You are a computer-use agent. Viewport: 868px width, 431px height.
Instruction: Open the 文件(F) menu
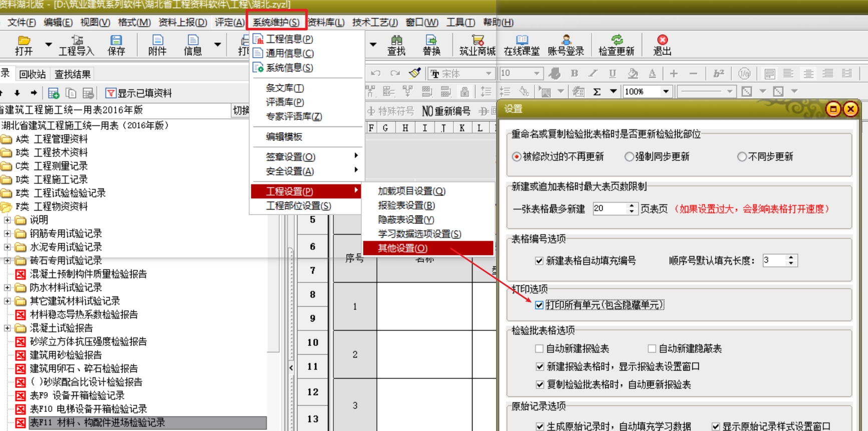pos(22,22)
